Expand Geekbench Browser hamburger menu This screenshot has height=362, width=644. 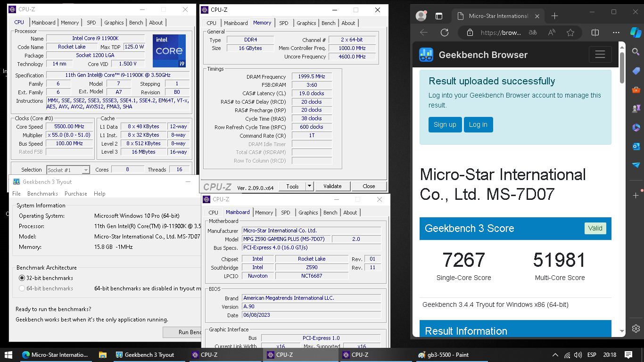click(600, 55)
